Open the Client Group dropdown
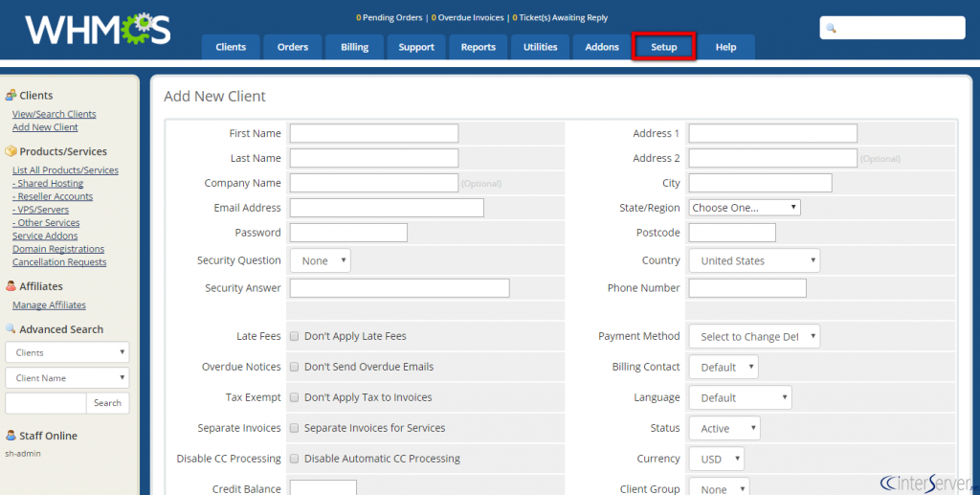This screenshot has height=495, width=980. pyautogui.click(x=719, y=487)
